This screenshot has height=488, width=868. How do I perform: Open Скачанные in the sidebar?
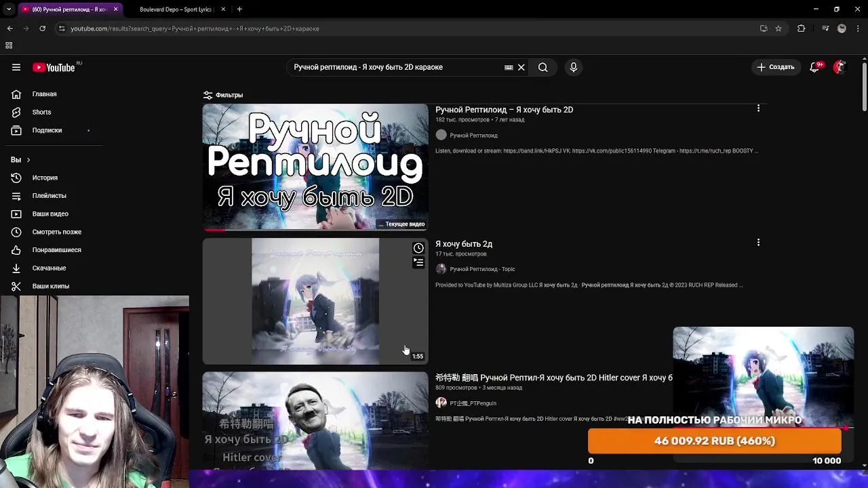(51, 268)
